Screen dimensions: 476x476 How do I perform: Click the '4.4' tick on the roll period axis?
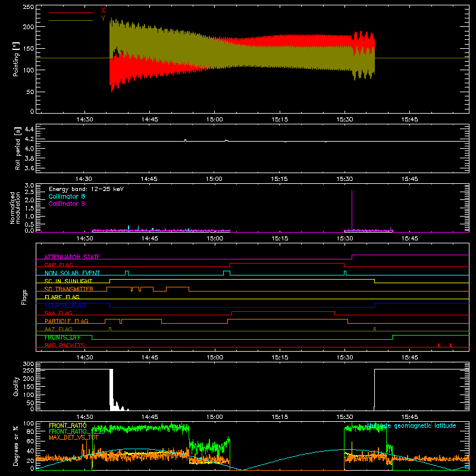(x=29, y=129)
